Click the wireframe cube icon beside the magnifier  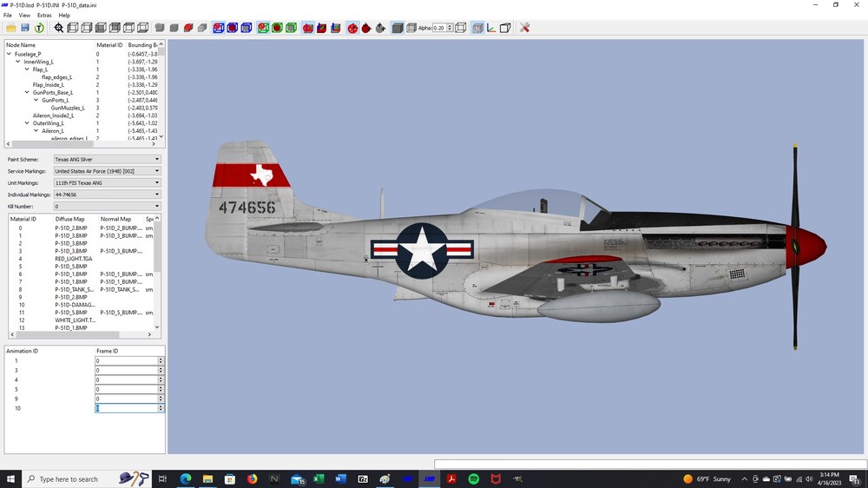[x=73, y=28]
